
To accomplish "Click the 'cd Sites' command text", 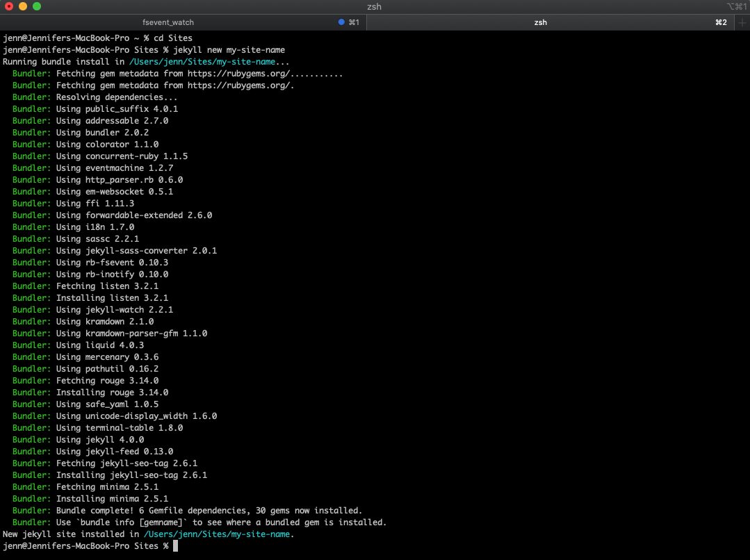I will pyautogui.click(x=172, y=38).
